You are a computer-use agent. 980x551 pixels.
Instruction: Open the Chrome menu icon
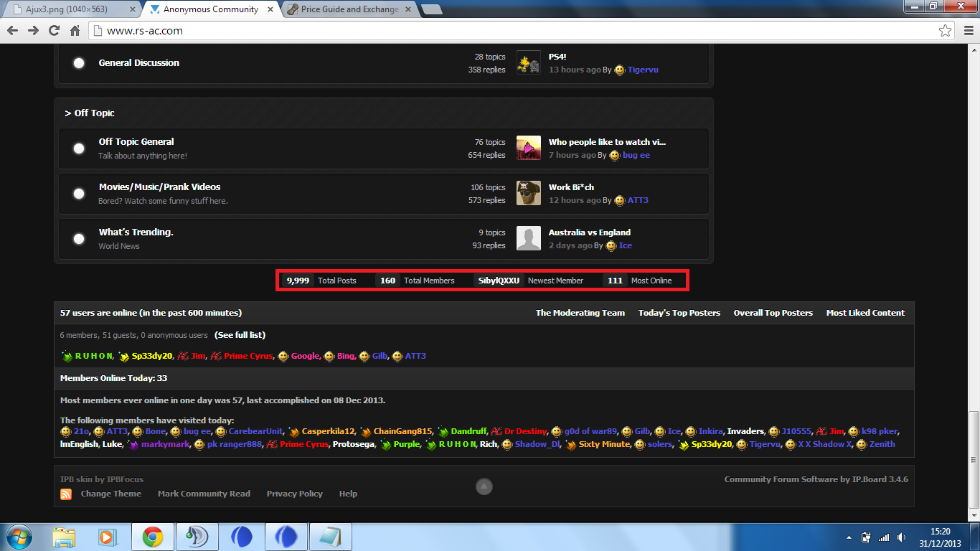coord(965,31)
